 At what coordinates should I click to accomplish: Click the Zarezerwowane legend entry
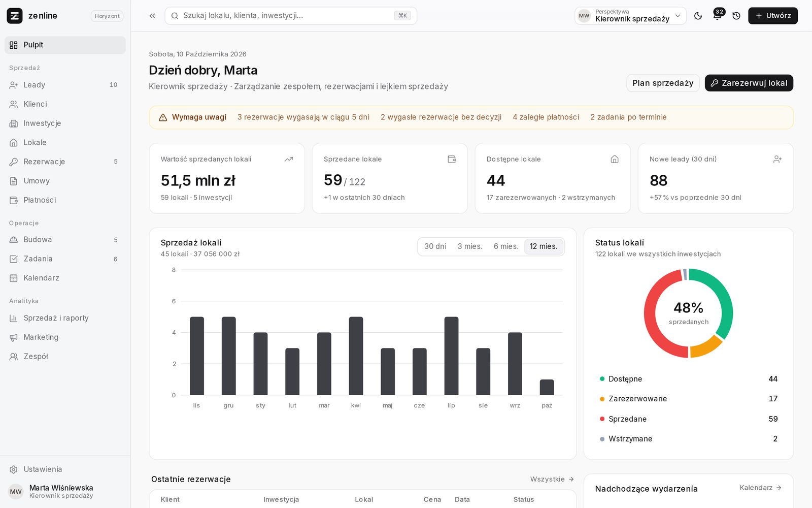coord(689,399)
